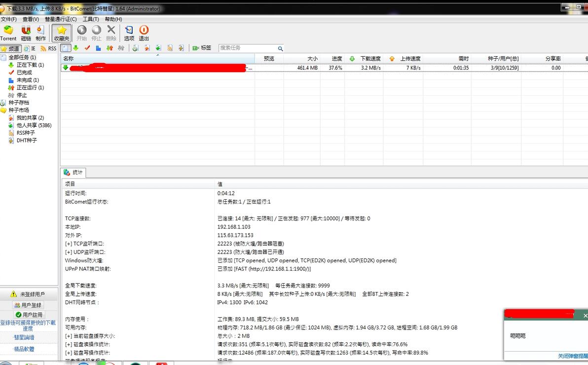Screen dimensions: 588x365
Task: Sort by 下载速度 column header
Action: 364,59
